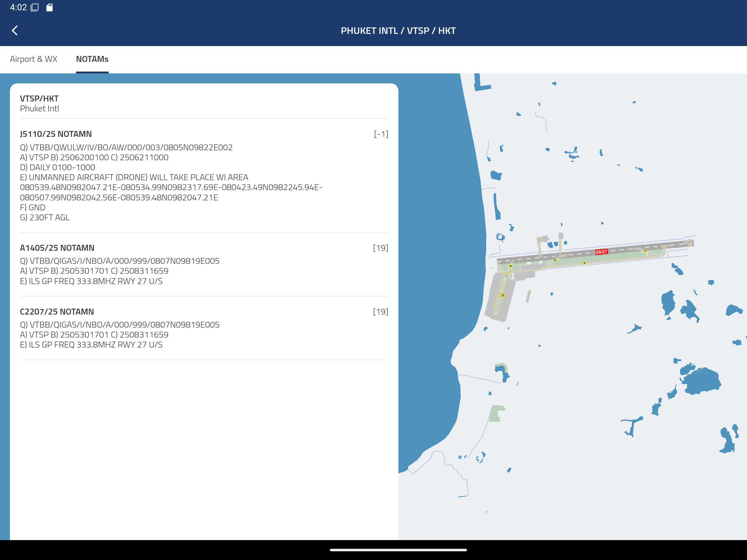Tap the SD card status icon
Viewport: 747px width, 560px height.
(x=49, y=7)
